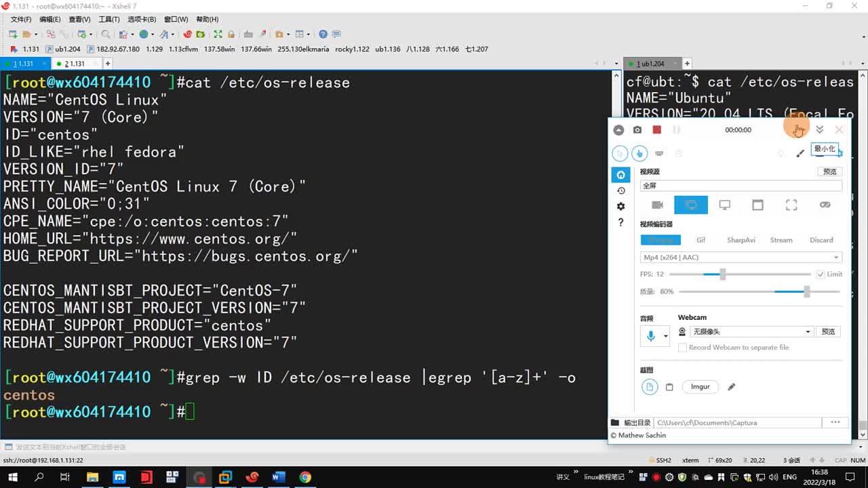Switch encoder to SharpAvi tab

click(x=741, y=240)
